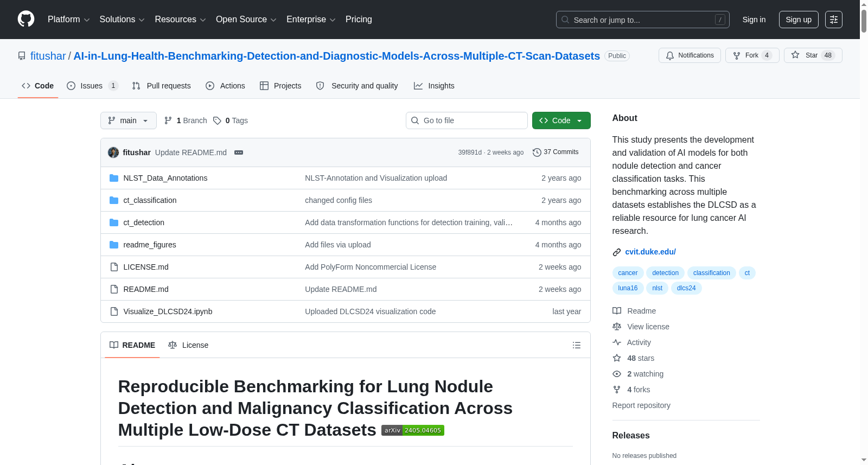Click the star icon beside 48 stars

click(x=617, y=358)
